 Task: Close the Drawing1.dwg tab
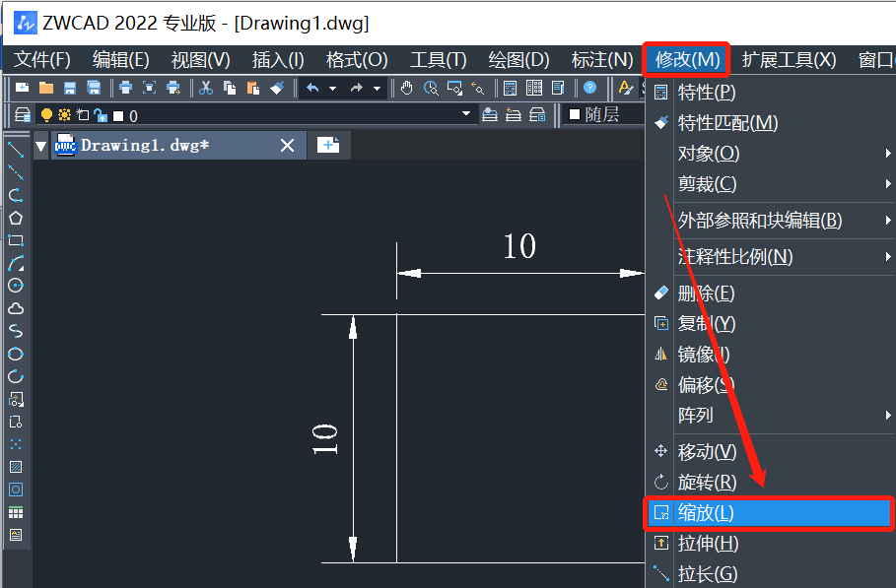tap(288, 146)
